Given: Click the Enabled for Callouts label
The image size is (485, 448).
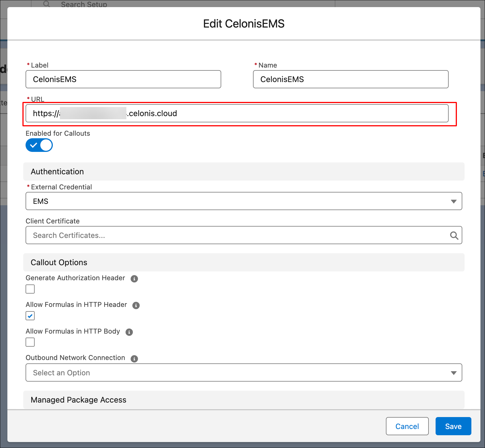Looking at the screenshot, I should coord(58,133).
